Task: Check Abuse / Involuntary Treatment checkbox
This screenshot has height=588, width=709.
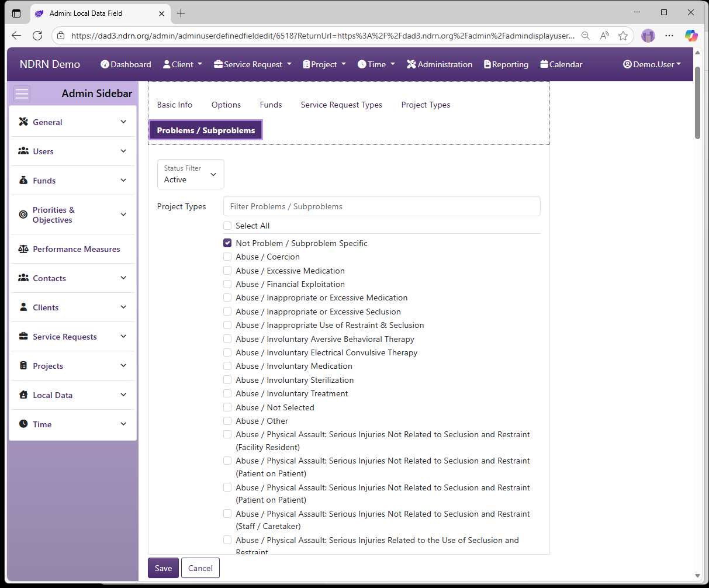Action: click(227, 393)
